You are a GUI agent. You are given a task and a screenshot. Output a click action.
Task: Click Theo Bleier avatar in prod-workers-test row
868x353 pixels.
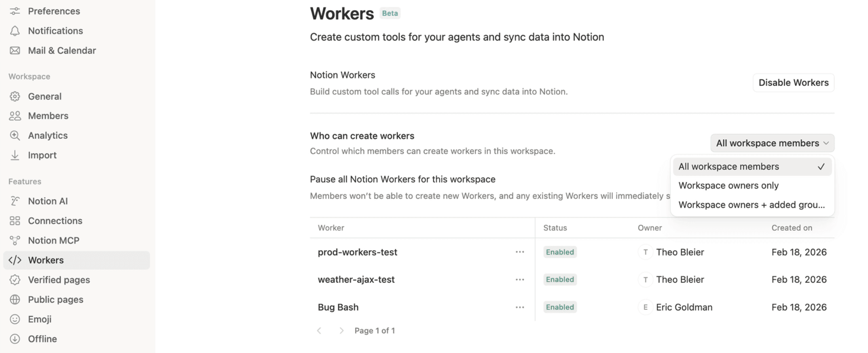pos(646,252)
